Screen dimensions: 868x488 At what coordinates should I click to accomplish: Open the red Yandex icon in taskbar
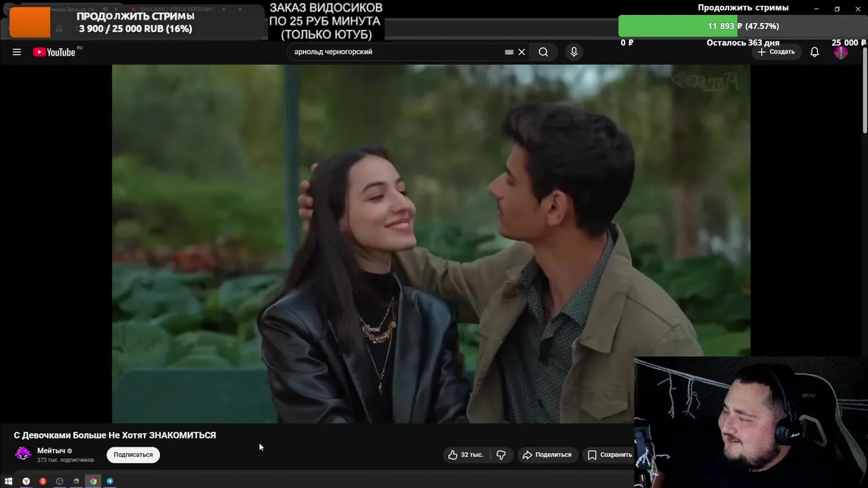pyautogui.click(x=43, y=481)
